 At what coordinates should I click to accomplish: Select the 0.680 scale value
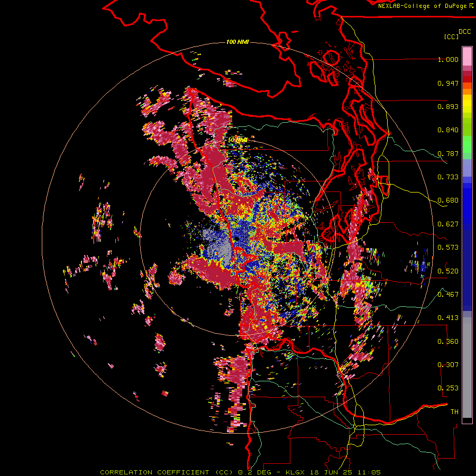coord(448,200)
